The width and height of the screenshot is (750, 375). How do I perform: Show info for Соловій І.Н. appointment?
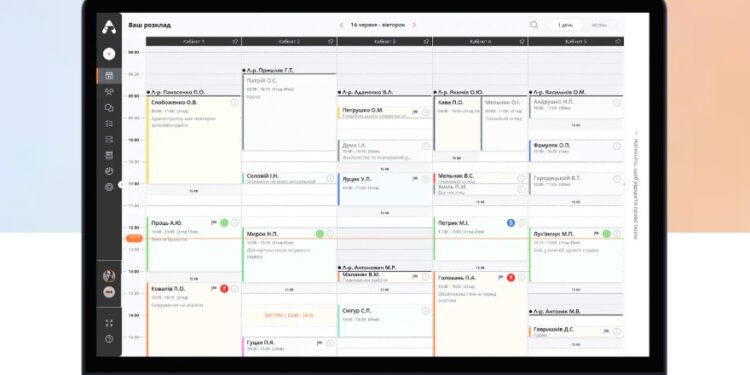[330, 178]
